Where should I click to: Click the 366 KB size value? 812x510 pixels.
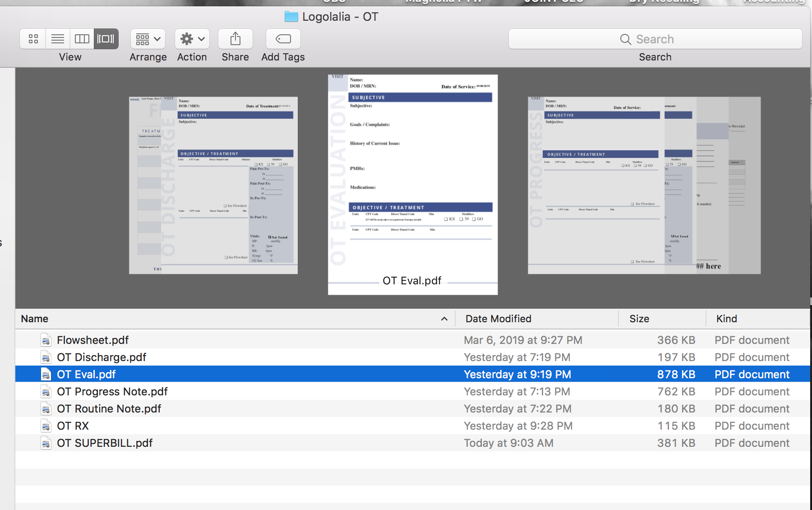pos(676,340)
